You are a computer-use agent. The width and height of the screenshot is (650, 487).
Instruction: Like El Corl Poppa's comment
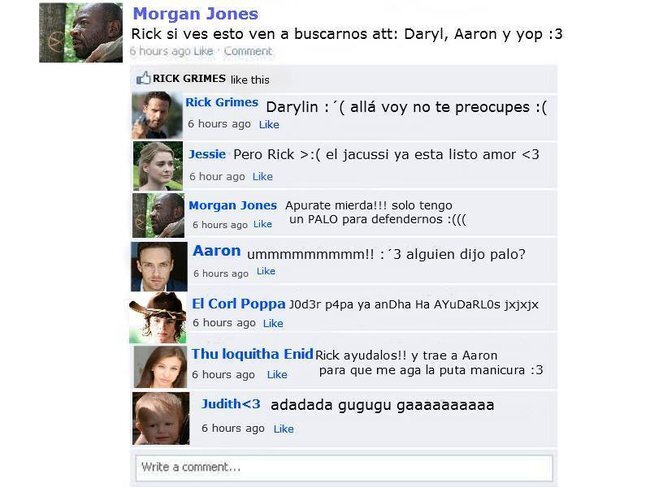(273, 323)
